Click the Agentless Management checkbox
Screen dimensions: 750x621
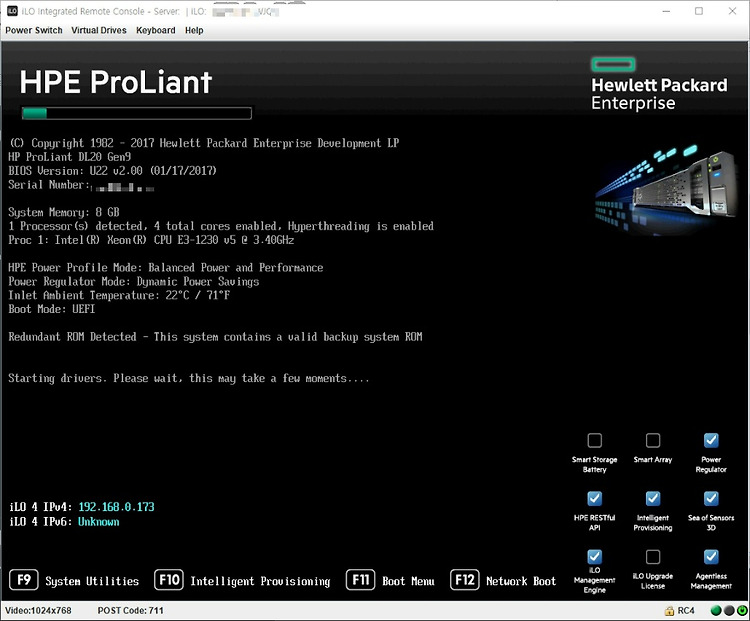point(711,556)
